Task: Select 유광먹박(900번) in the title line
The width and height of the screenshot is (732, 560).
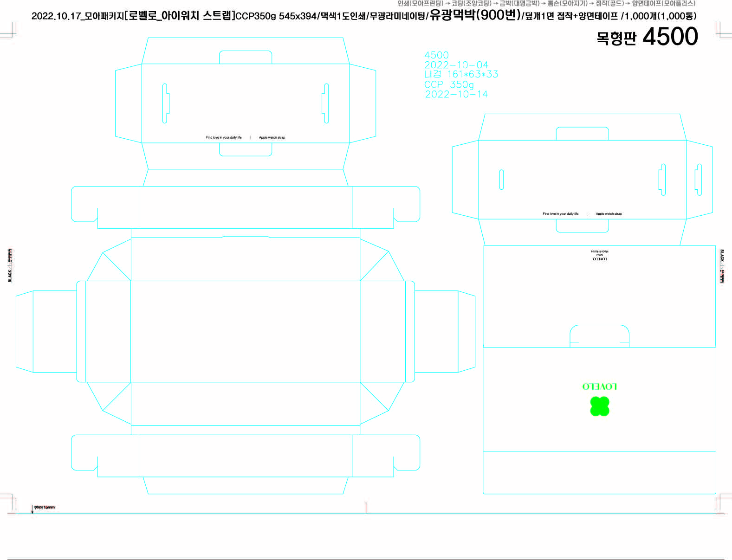Action: pyautogui.click(x=474, y=15)
